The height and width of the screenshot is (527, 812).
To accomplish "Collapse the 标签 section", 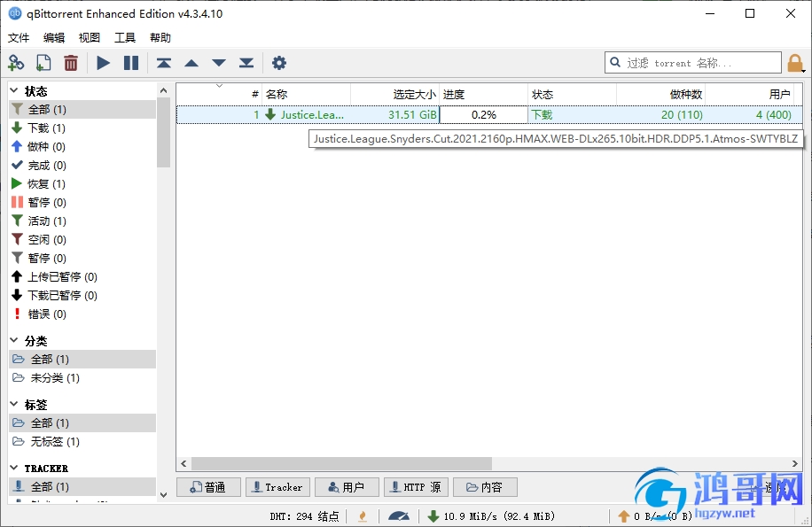I will click(14, 404).
